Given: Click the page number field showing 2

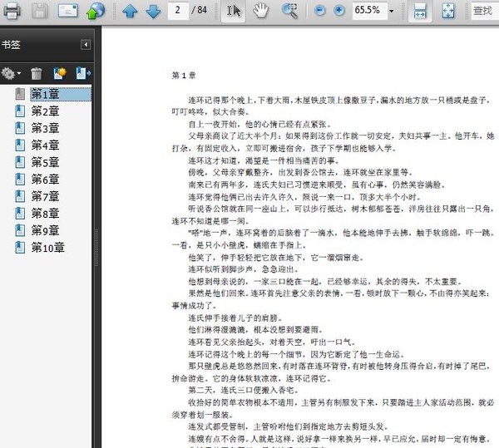Looking at the screenshot, I should [178, 11].
